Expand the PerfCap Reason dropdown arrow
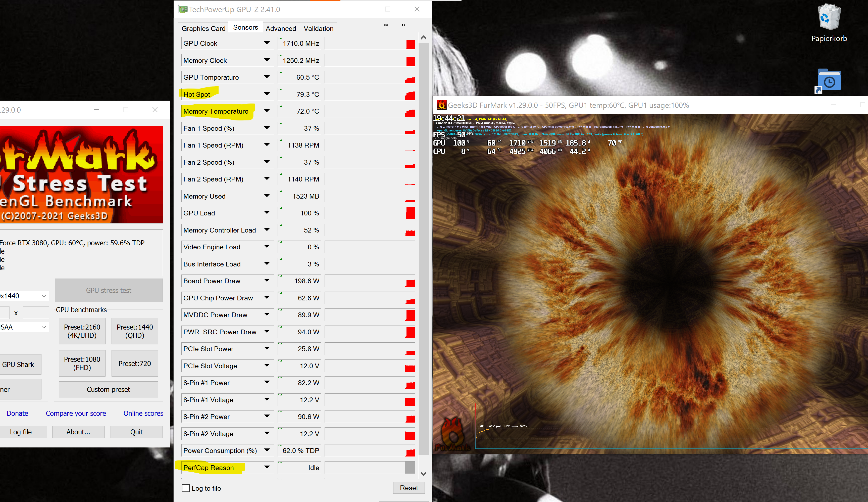This screenshot has height=502, width=868. click(267, 467)
